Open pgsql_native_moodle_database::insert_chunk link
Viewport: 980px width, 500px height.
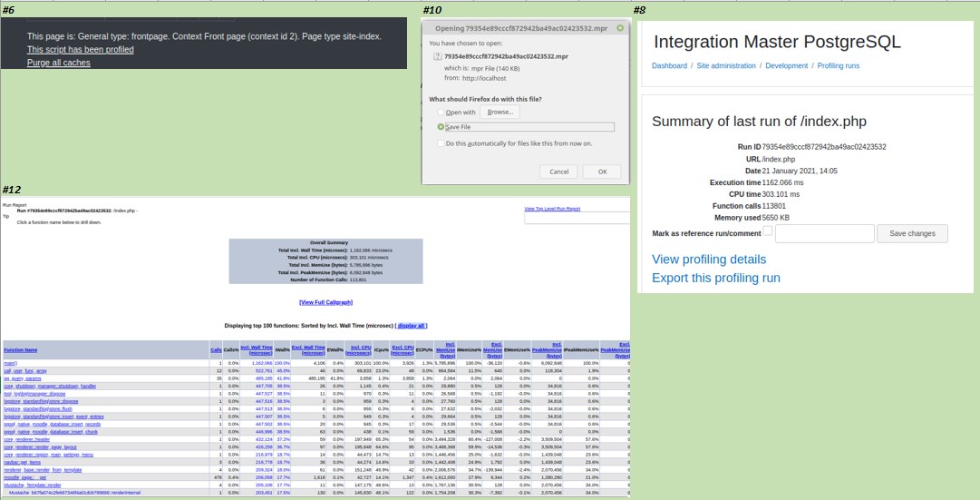(x=51, y=431)
